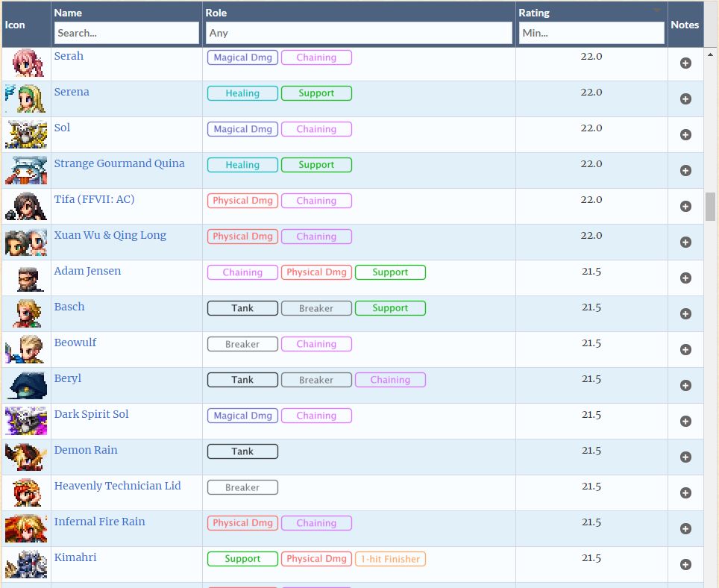Show notes for Kimahri row
Viewport: 719px width, 588px height.
pyautogui.click(x=685, y=564)
